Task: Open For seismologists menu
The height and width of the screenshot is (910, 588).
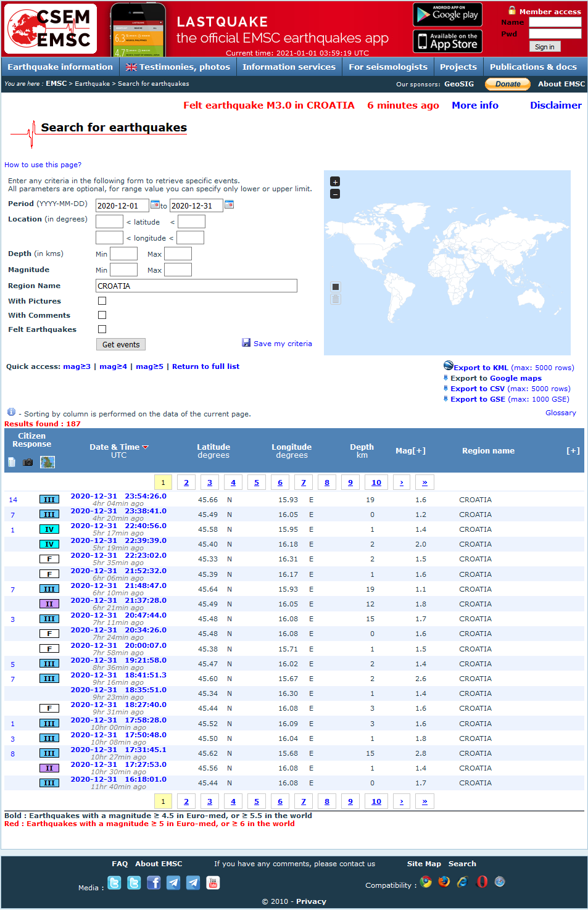Action: click(x=388, y=67)
